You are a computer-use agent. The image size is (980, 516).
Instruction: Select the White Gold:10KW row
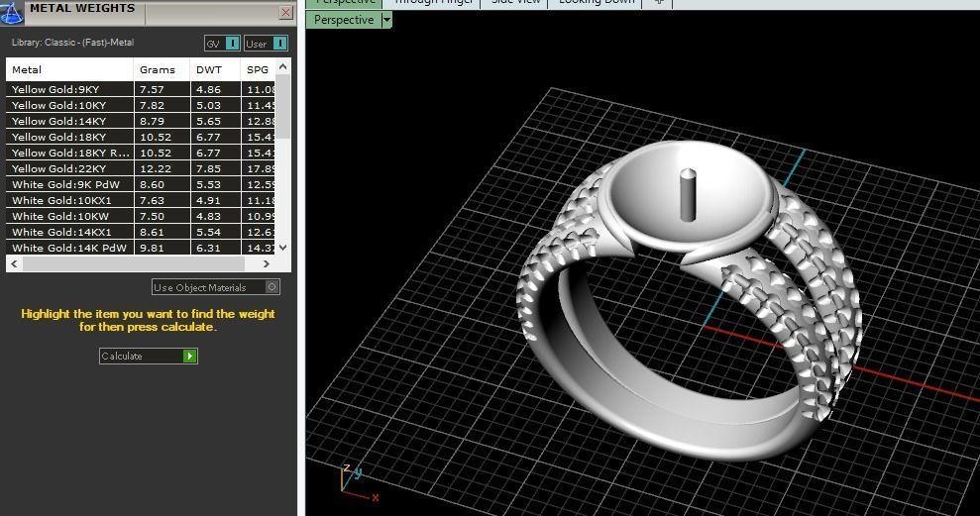click(141, 216)
